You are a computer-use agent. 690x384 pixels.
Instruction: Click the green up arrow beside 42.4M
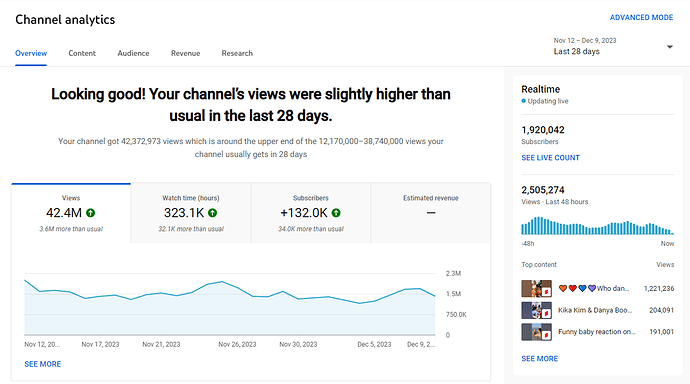91,213
